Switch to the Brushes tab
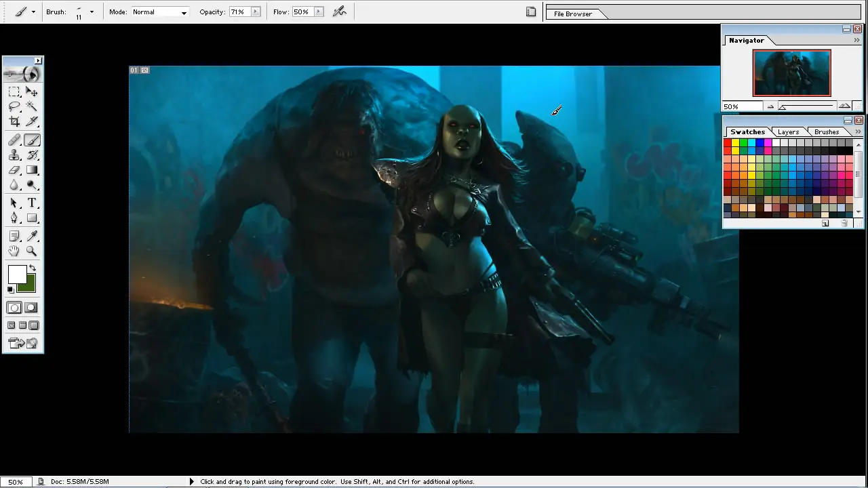This screenshot has width=868, height=488. [827, 132]
